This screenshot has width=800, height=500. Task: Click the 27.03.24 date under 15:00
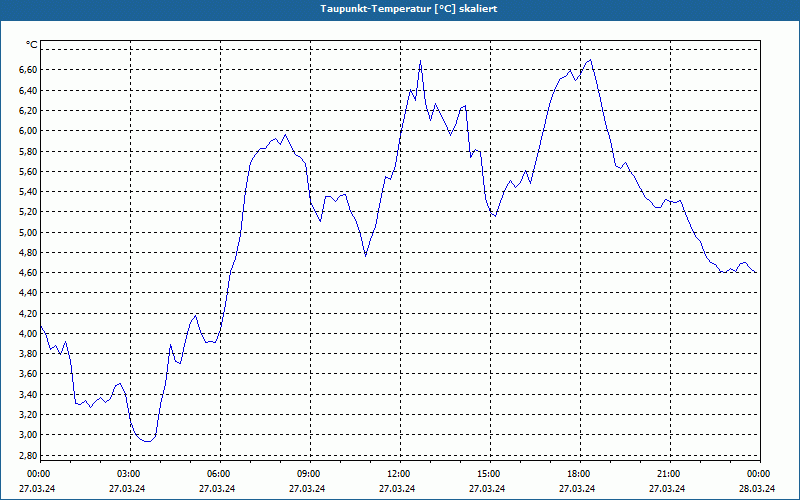(487, 488)
